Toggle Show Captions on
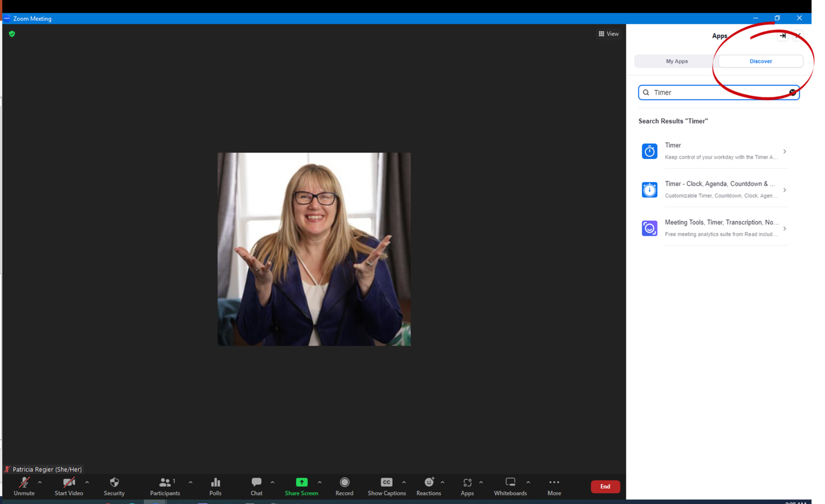Image resolution: width=825 pixels, height=504 pixels. tap(386, 483)
